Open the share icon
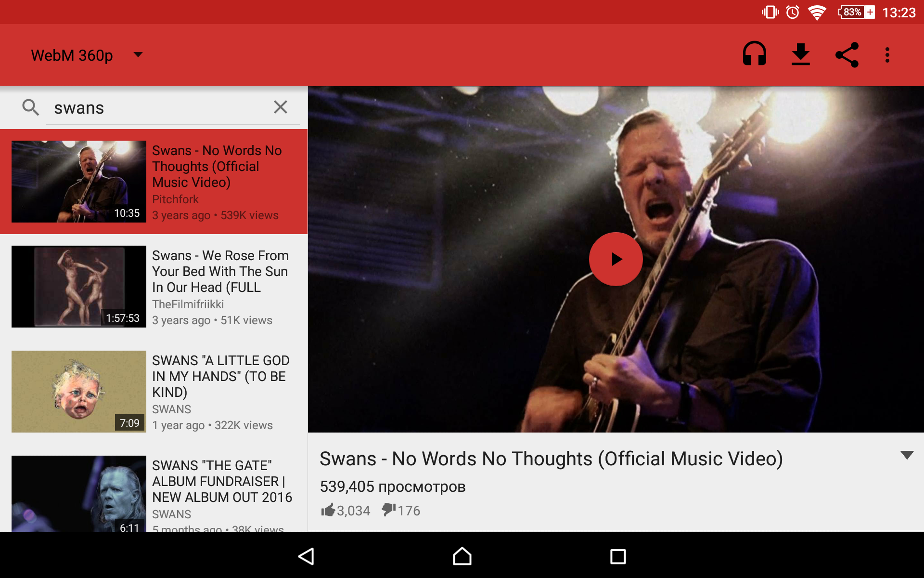 [x=847, y=54]
